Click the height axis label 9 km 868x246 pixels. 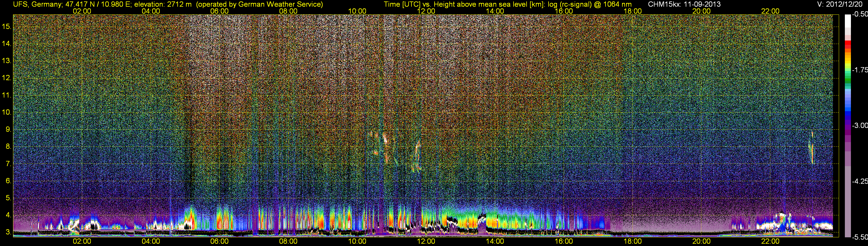tap(8, 129)
